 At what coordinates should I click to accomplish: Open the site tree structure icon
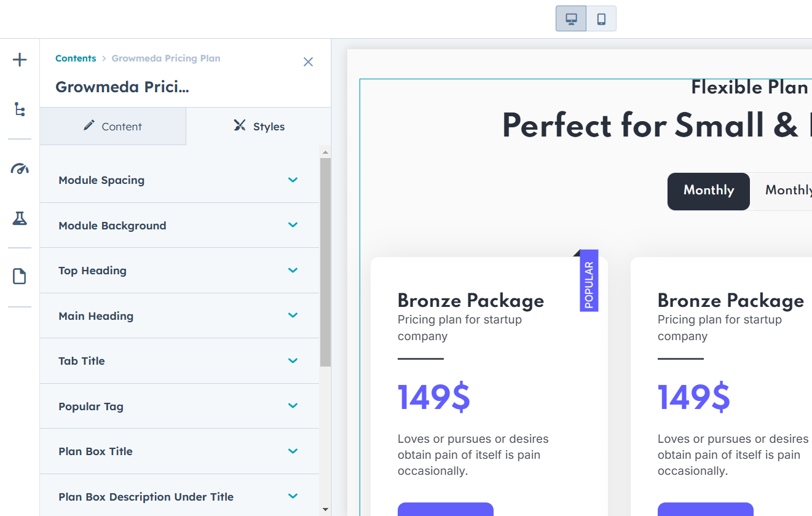pos(20,109)
